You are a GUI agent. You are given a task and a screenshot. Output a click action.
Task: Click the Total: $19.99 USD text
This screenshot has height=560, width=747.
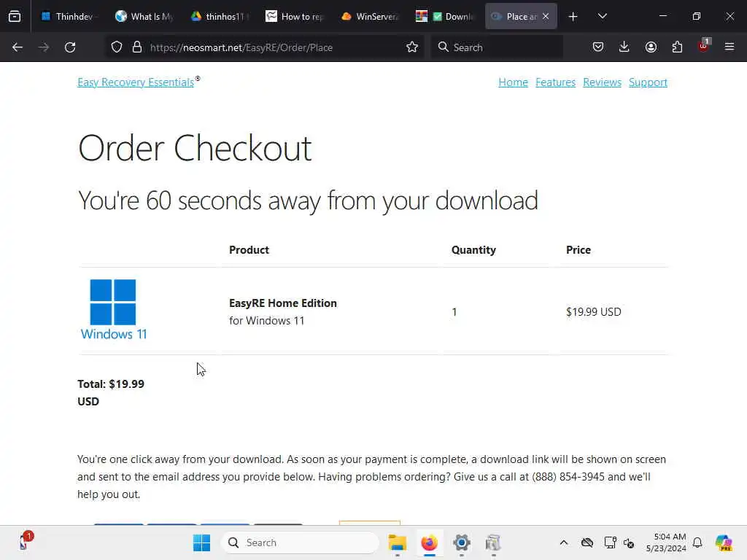(x=111, y=392)
